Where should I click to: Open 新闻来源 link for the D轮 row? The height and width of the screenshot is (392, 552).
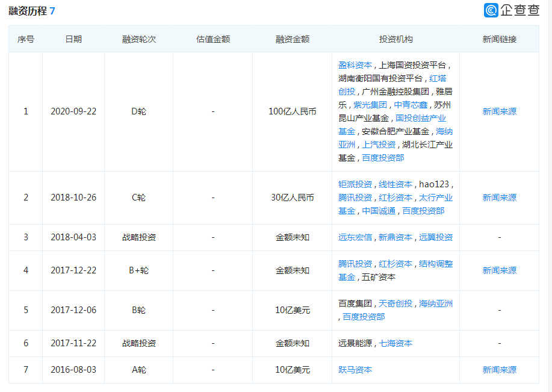coord(499,111)
